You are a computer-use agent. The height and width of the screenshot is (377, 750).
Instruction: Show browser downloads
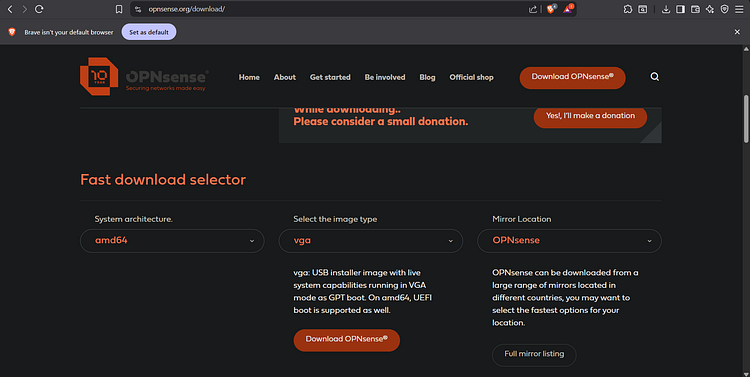point(666,9)
